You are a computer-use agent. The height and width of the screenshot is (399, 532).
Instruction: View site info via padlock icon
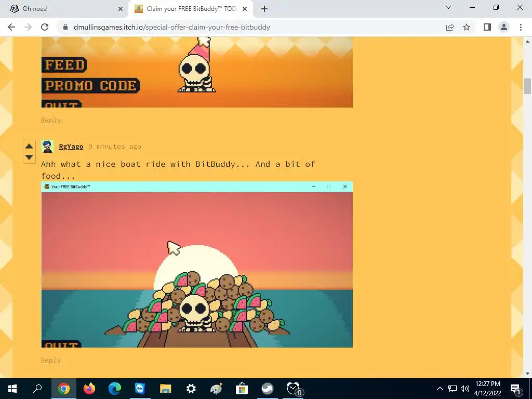click(65, 27)
